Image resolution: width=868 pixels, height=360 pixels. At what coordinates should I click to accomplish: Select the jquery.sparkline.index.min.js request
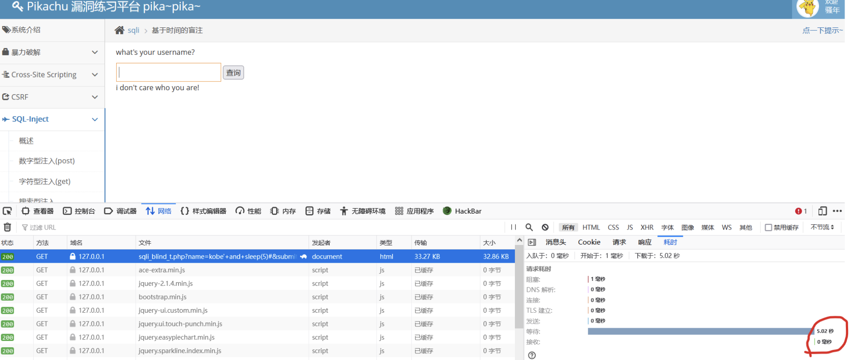point(257,351)
